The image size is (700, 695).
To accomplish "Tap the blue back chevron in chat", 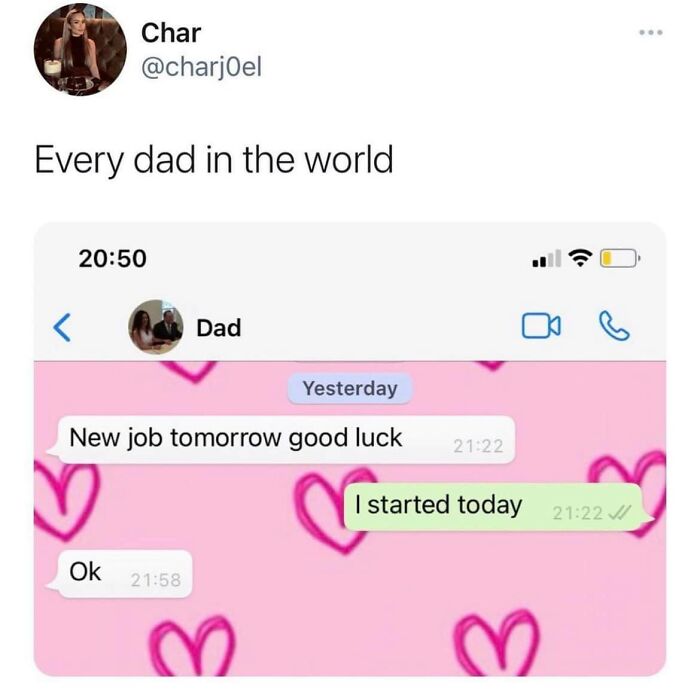I will 62,327.
